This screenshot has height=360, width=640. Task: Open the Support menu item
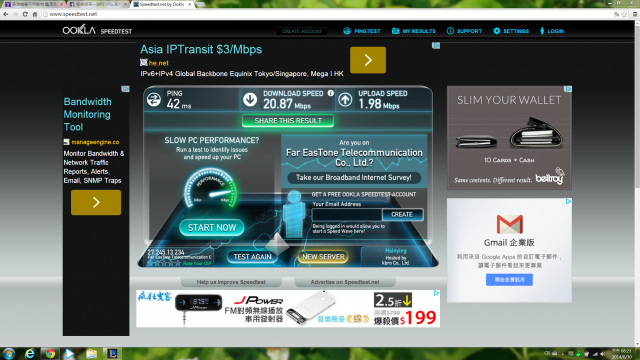[464, 31]
